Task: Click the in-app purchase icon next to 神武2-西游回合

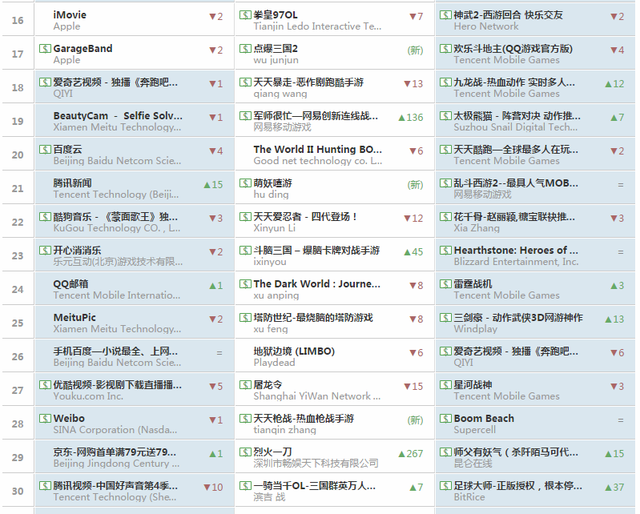Action: pos(446,15)
